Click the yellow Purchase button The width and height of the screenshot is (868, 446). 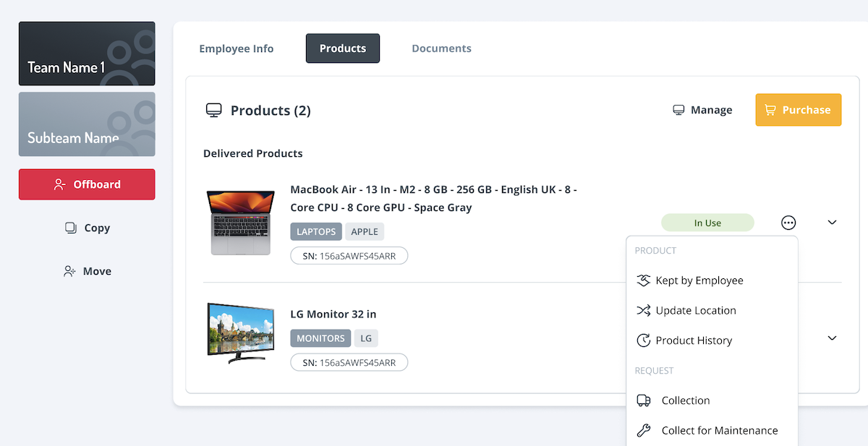pyautogui.click(x=799, y=110)
